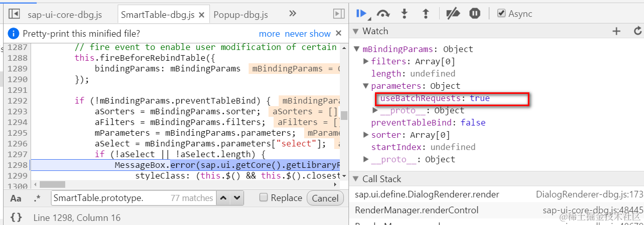Screen dimensions: 644x225
Task: Close the SmartTable-dbg.js tab
Action: pos(202,15)
